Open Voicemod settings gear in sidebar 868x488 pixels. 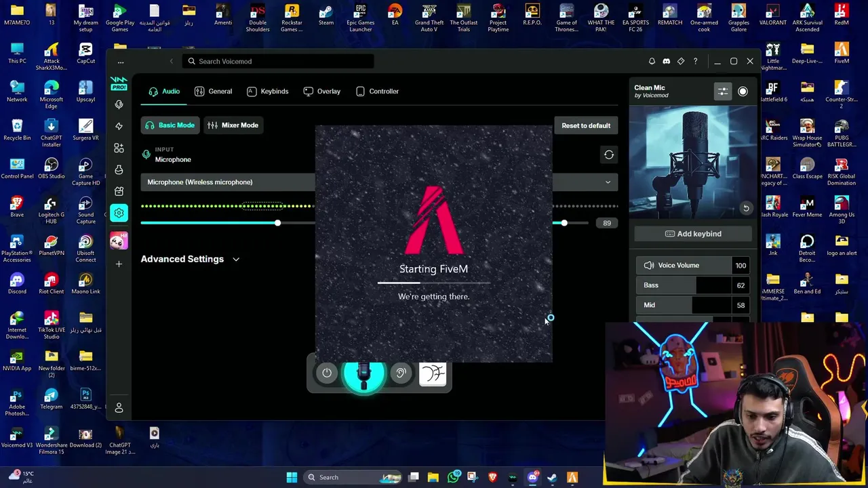(119, 213)
